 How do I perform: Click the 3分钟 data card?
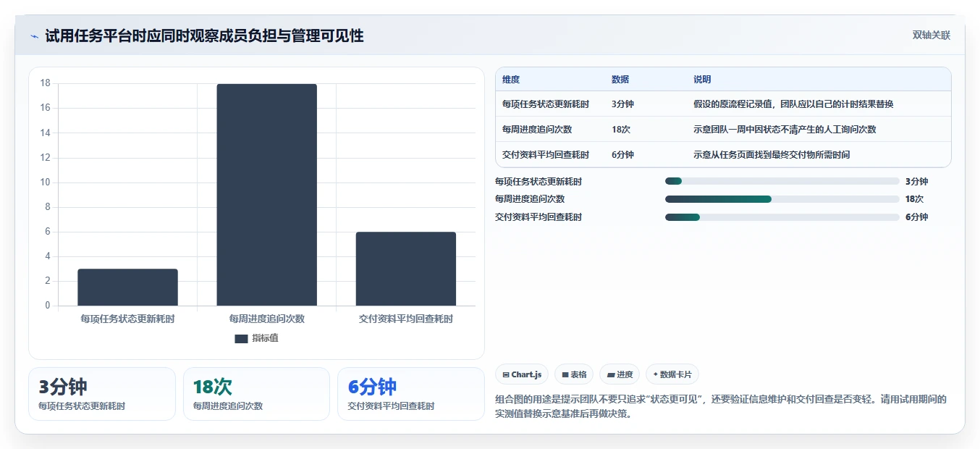102,394
